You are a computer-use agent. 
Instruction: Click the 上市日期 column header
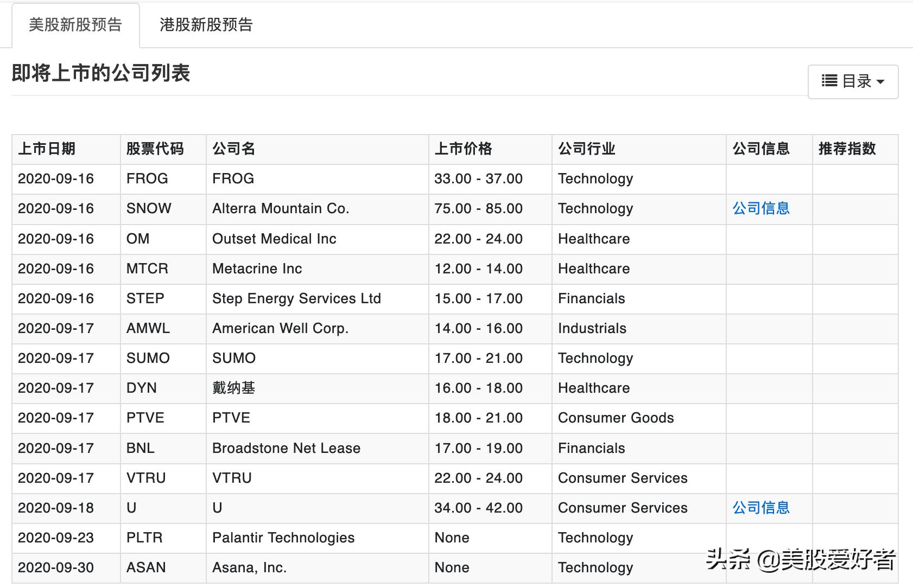click(47, 149)
